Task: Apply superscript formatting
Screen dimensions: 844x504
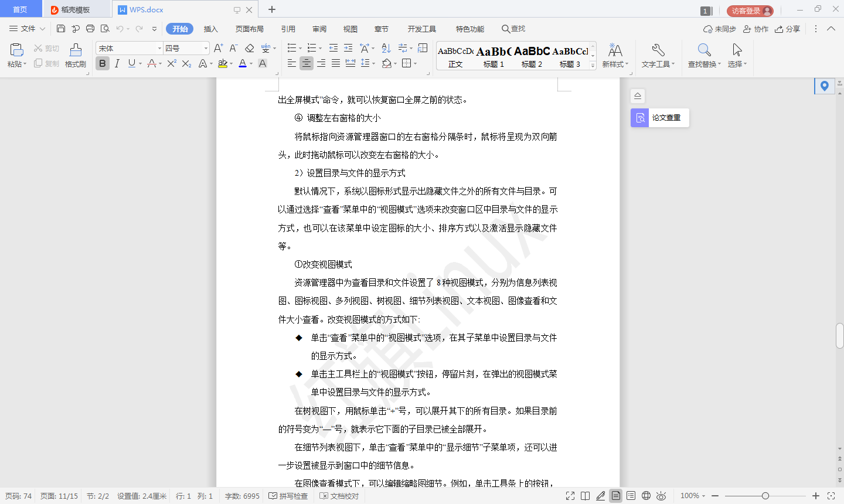Action: click(172, 63)
